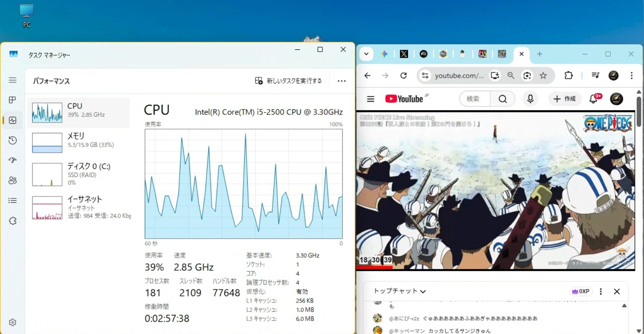Click the Run new task button
The height and width of the screenshot is (334, 644).
[x=288, y=81]
